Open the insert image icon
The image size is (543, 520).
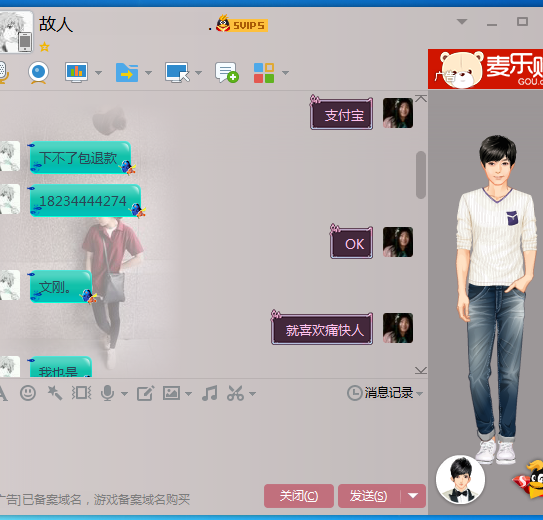[171, 393]
